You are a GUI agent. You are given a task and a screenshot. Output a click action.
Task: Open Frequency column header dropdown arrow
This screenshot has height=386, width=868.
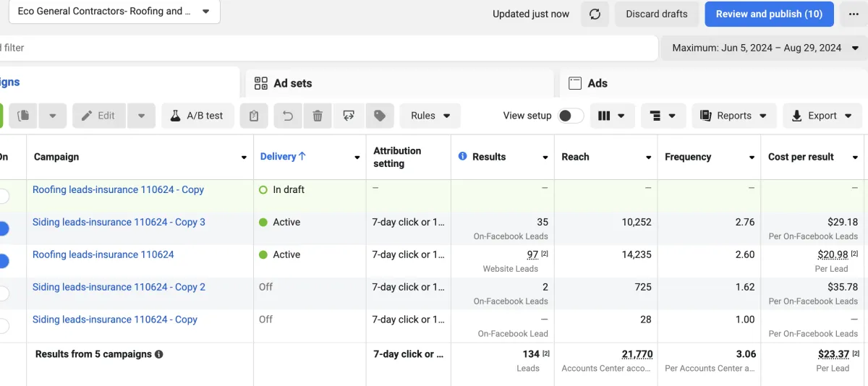coord(752,158)
